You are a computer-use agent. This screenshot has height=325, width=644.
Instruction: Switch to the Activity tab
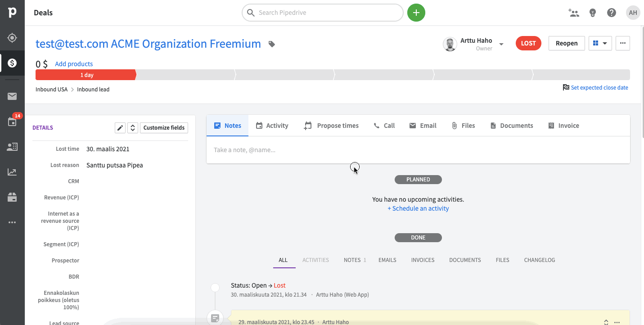[x=272, y=126]
